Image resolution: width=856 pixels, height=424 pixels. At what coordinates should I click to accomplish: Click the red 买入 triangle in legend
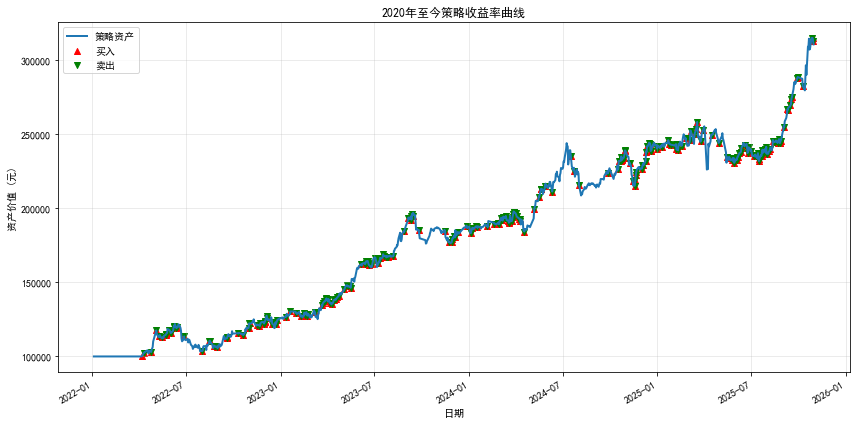[77, 51]
